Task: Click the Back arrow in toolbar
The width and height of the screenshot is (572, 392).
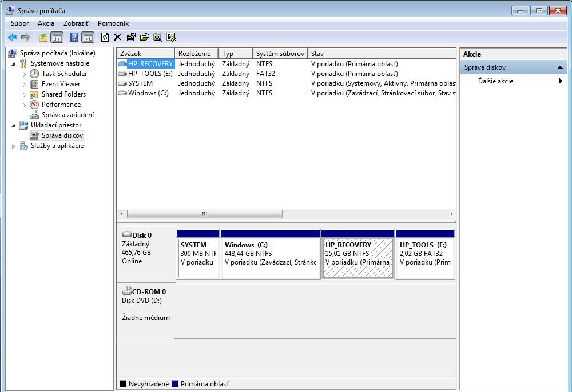Action: point(13,37)
